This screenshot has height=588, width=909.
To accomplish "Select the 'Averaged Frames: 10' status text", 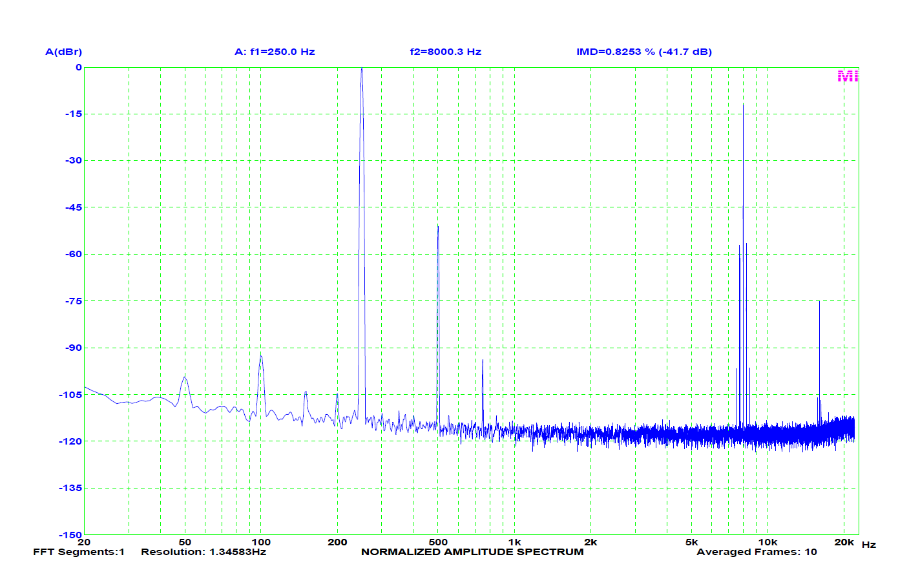I will click(757, 552).
